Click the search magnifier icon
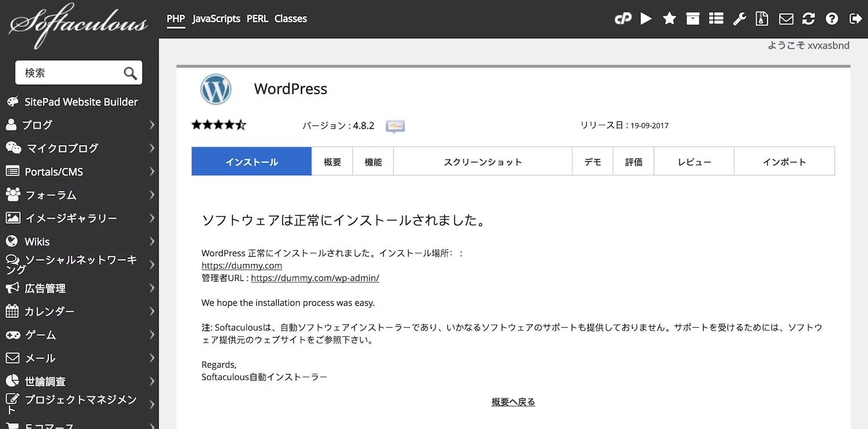868x429 pixels. [x=130, y=73]
